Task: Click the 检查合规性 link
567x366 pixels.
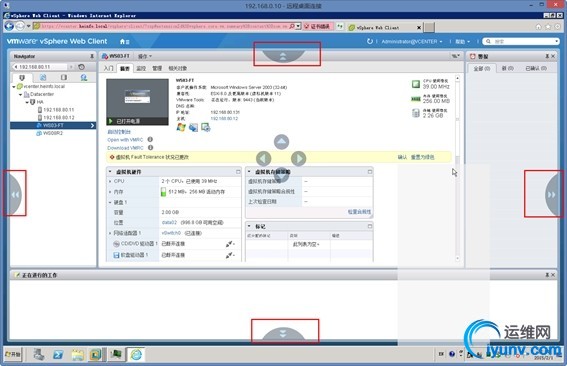Action: (359, 212)
